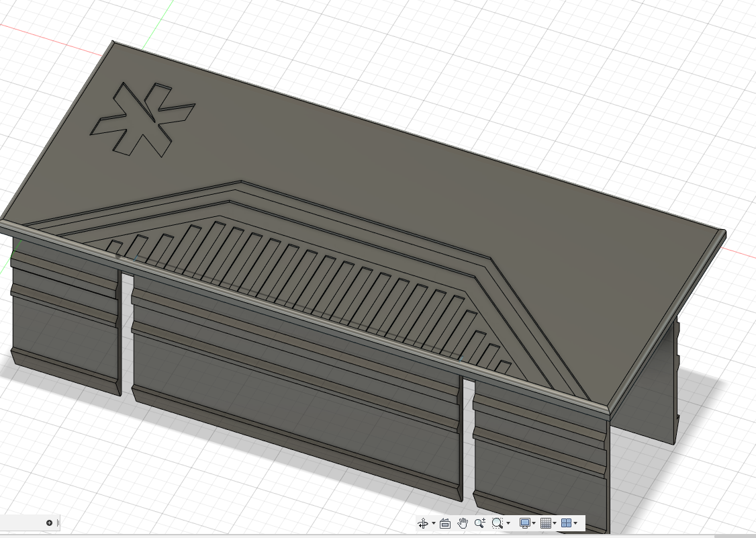
Task: Click the comments panel resize grip handle
Action: (x=58, y=523)
